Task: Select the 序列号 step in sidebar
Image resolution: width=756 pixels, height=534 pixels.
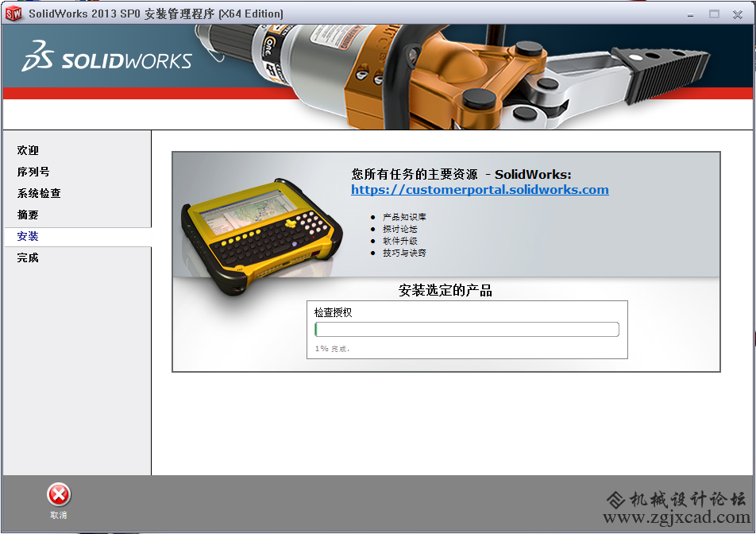Action: pyautogui.click(x=33, y=172)
